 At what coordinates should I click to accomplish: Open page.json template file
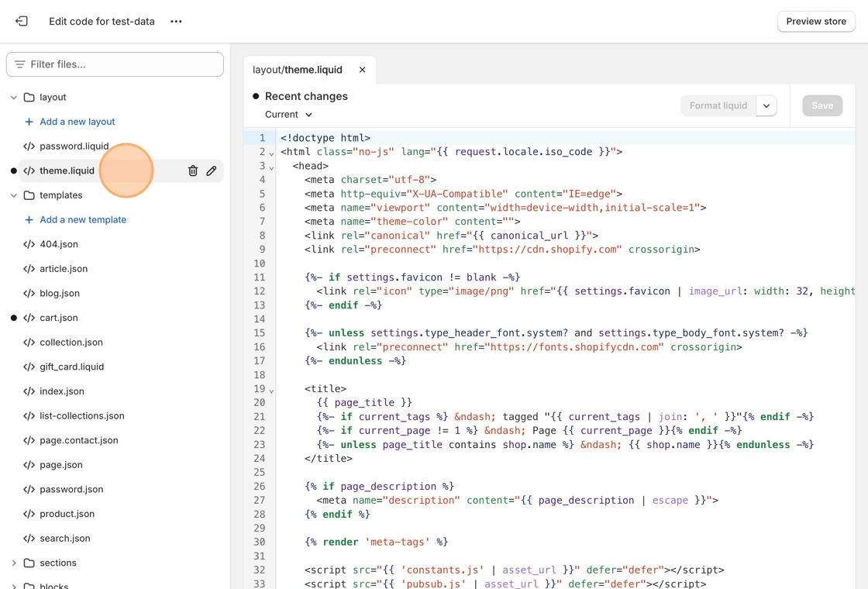(61, 464)
